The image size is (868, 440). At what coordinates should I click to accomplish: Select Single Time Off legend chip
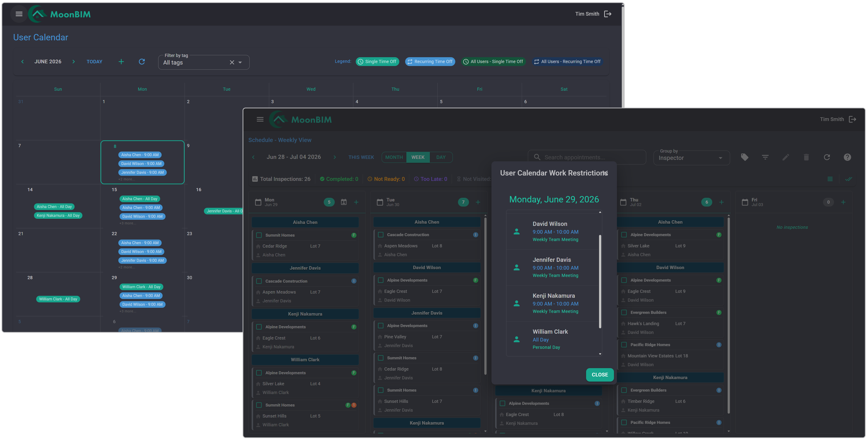pyautogui.click(x=377, y=62)
